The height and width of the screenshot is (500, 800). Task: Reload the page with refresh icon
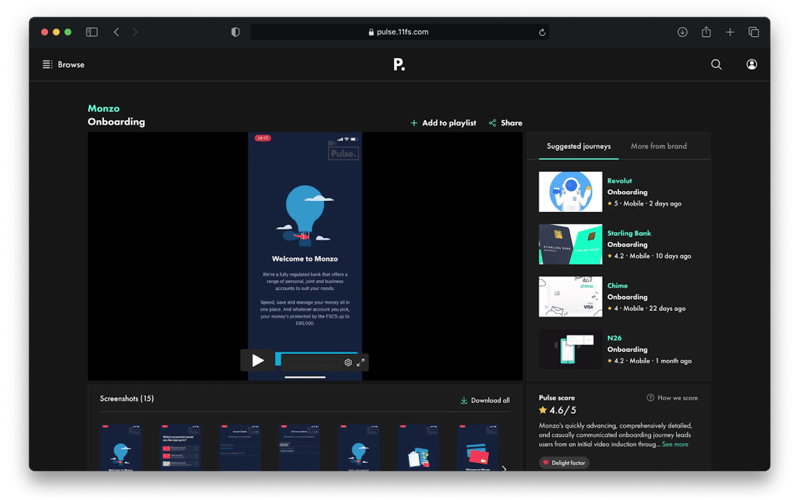pyautogui.click(x=542, y=32)
